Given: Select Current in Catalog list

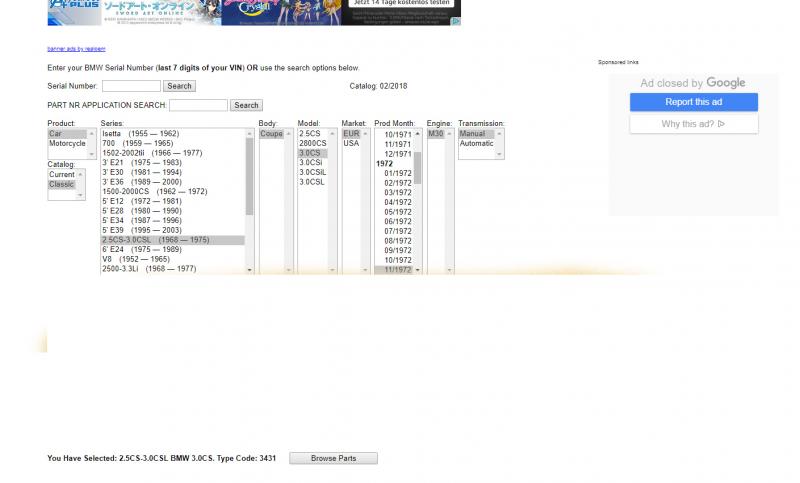Looking at the screenshot, I should [62, 175].
